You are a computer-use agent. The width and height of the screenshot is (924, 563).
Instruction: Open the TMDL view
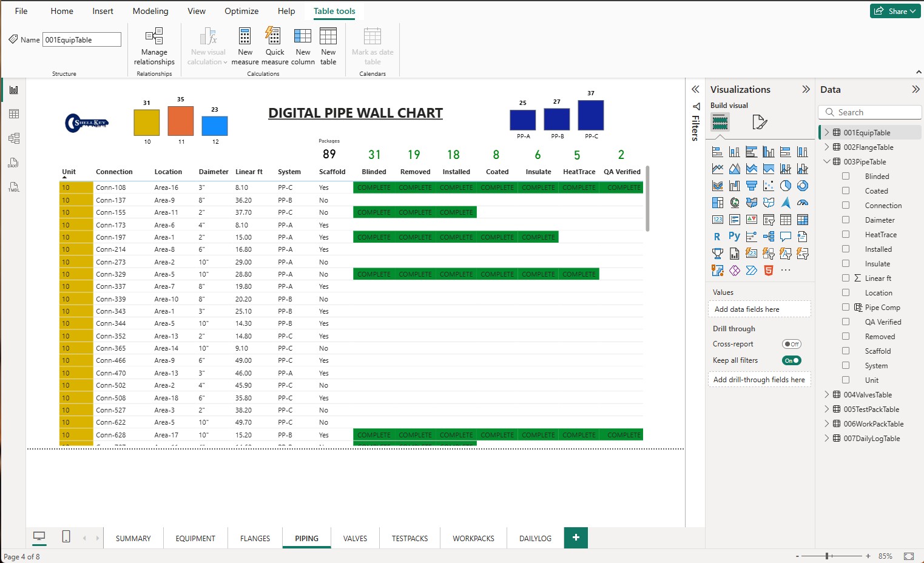[13, 187]
